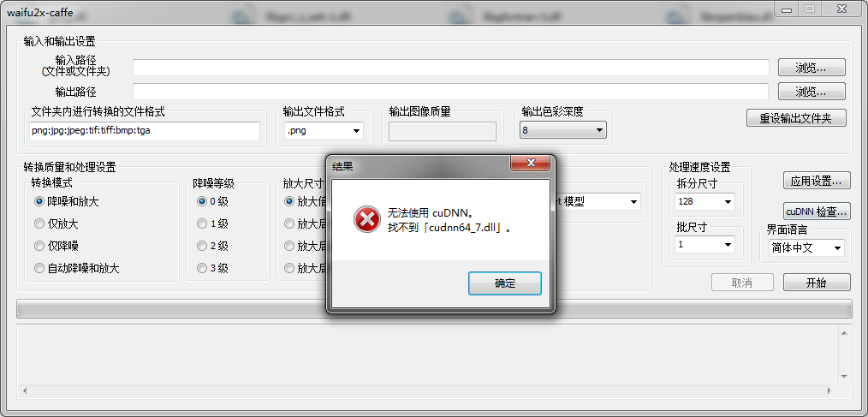Open the 拆分尺寸 128 dropdown
This screenshot has height=417, width=868.
click(705, 201)
